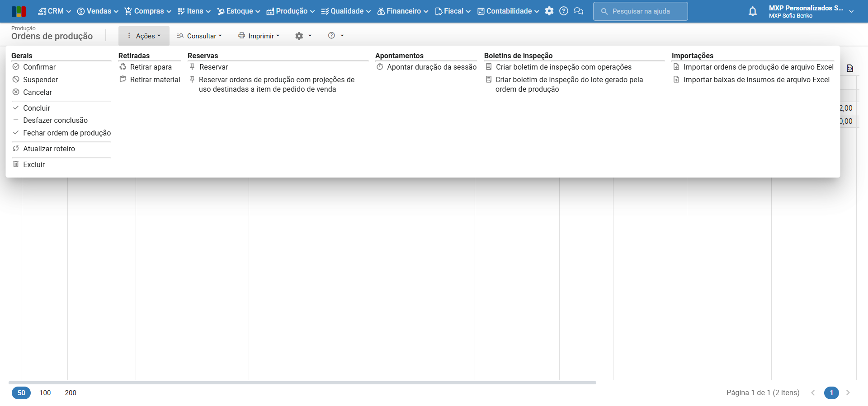
Task: Open the Produção dropdown in the top bar
Action: coord(291,11)
